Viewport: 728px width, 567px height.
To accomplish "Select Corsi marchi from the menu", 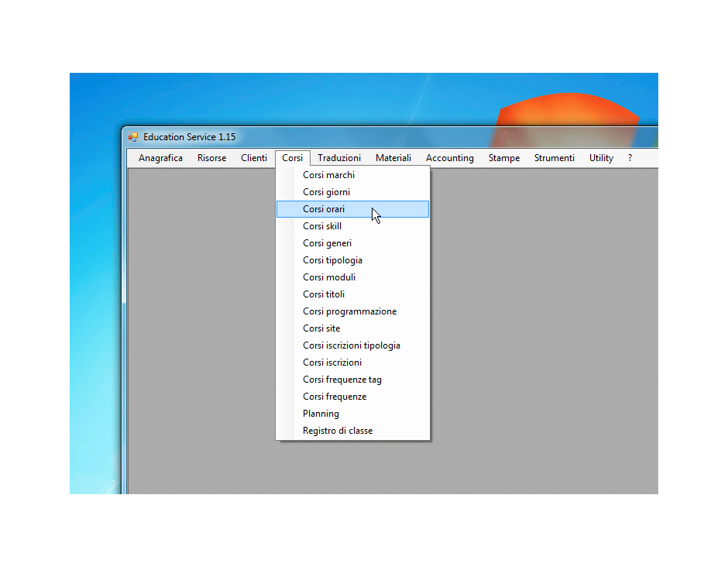I will [353, 175].
